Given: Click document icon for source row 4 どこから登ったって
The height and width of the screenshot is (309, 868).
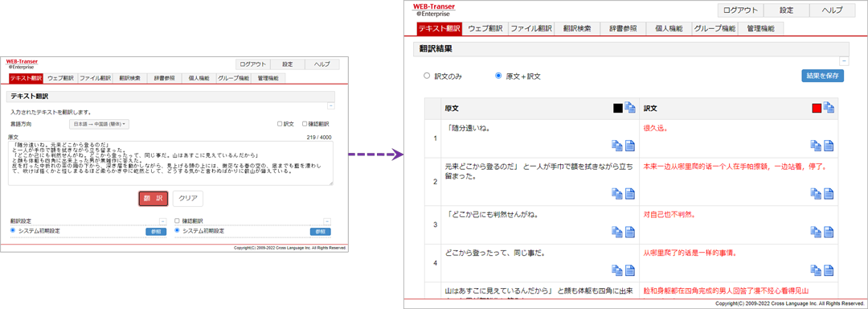Looking at the screenshot, I should [630, 270].
